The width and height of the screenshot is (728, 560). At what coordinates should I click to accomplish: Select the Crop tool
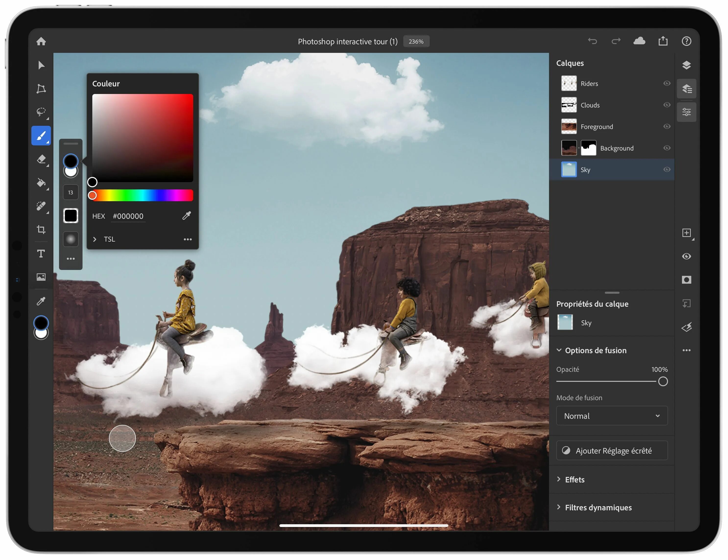pyautogui.click(x=41, y=230)
